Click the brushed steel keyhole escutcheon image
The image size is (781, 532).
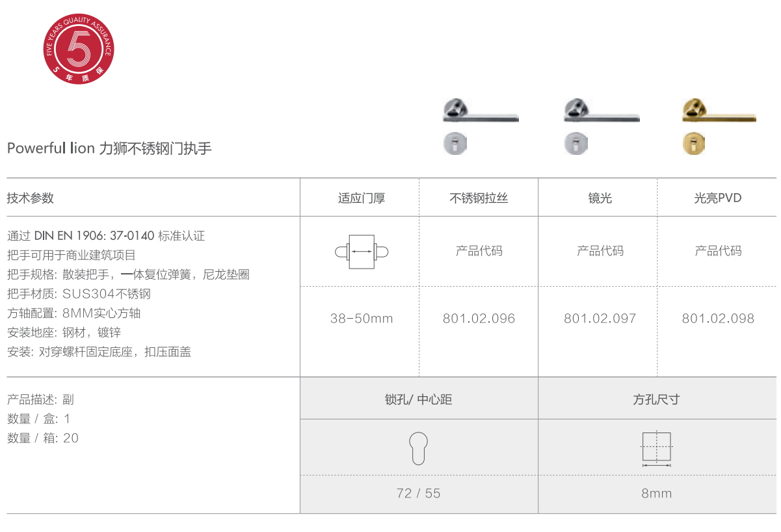(455, 144)
